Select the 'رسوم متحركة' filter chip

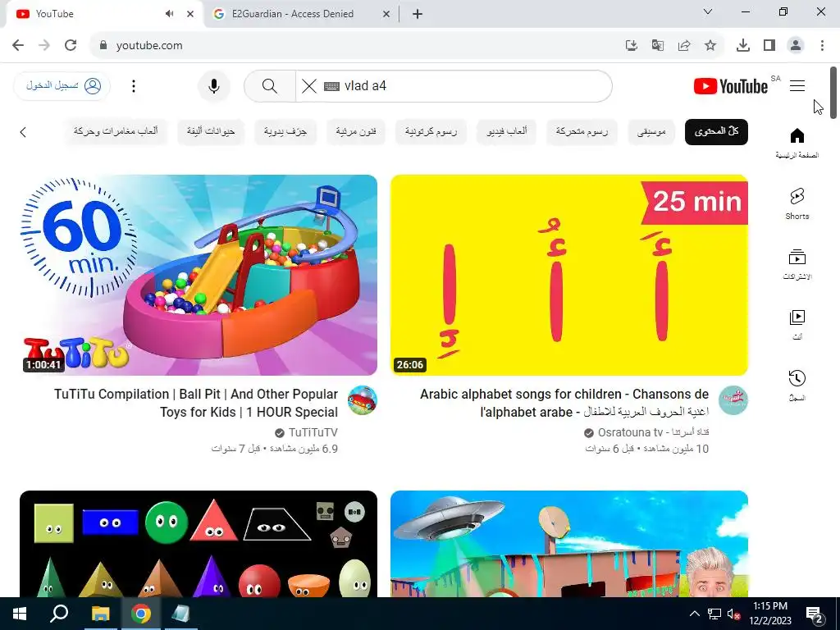coord(582,132)
